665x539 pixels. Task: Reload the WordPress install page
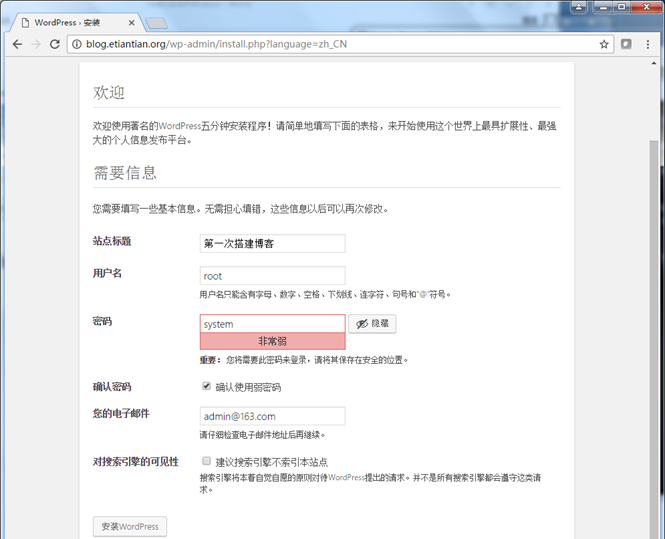[55, 44]
